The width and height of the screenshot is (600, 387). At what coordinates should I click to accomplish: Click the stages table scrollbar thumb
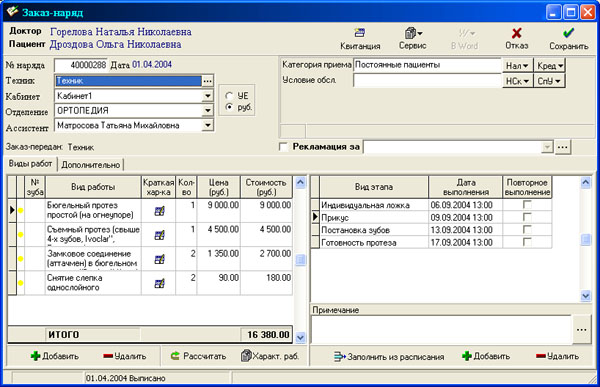coord(585,240)
